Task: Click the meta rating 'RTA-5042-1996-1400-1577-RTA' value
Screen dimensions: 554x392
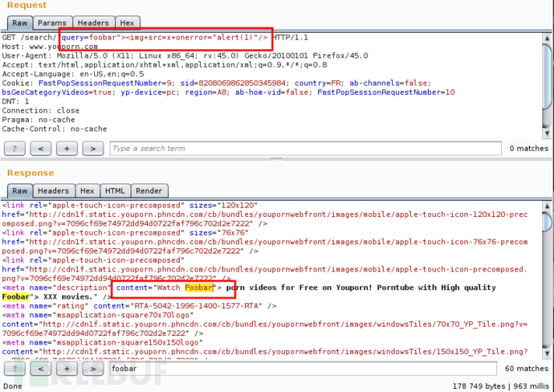Action: tap(196, 306)
